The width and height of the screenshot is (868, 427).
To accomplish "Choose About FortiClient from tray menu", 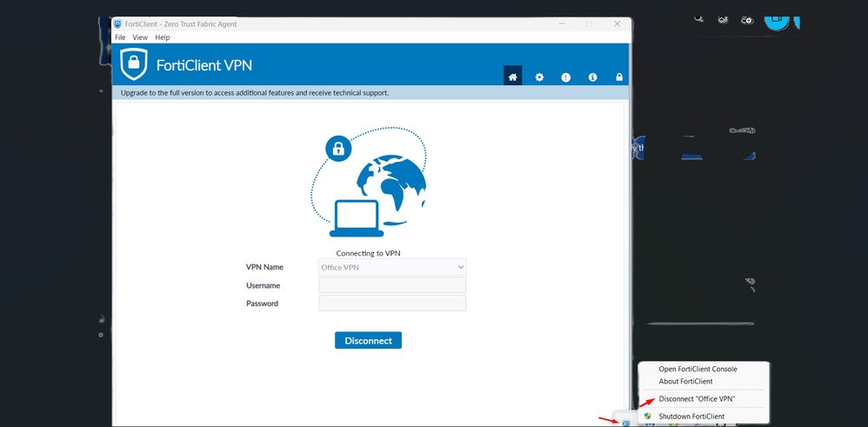I will pos(685,382).
